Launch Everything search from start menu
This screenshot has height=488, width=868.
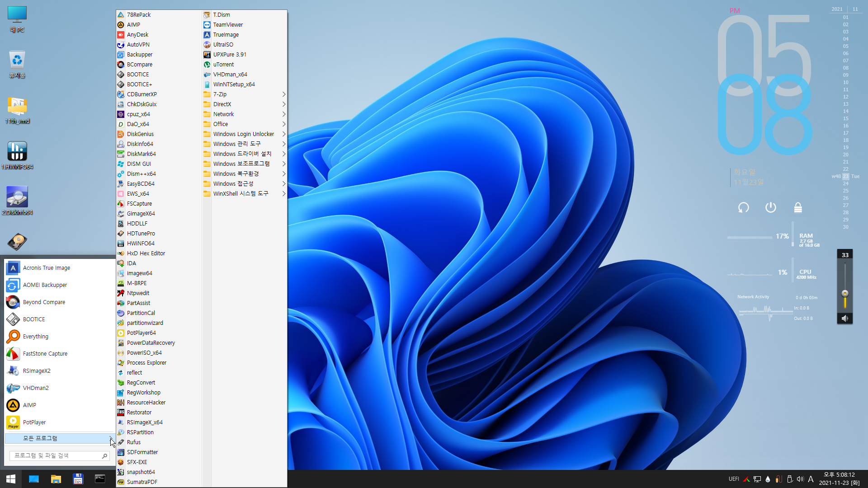60,337
